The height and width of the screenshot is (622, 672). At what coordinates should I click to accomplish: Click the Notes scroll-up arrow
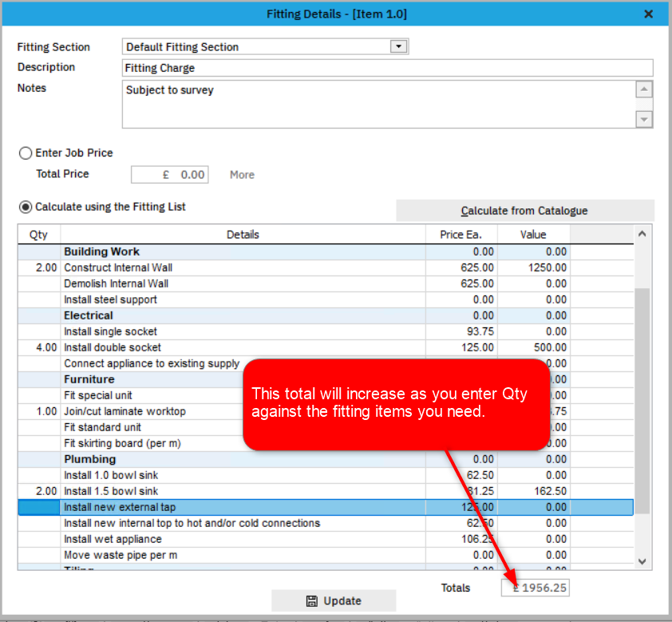(645, 89)
